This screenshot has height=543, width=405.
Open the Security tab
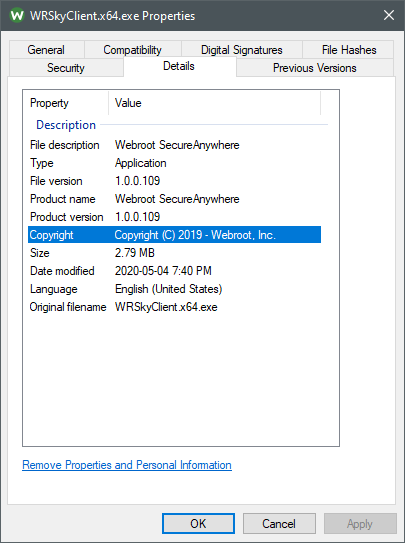(x=66, y=68)
